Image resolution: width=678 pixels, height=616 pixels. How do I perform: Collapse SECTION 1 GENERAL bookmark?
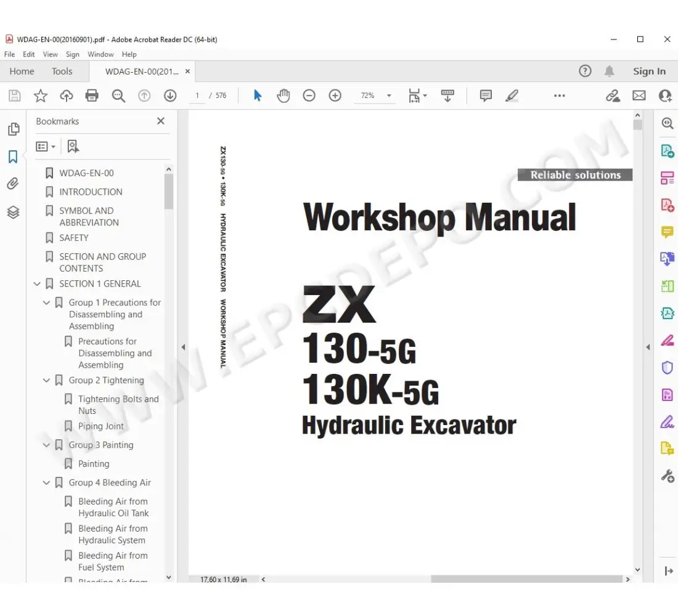click(37, 284)
